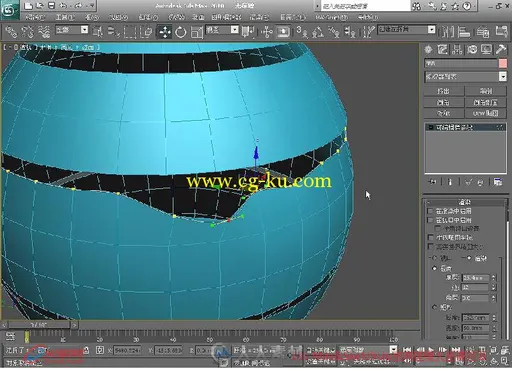Select the editable spline entry in modifier stack

[465, 127]
